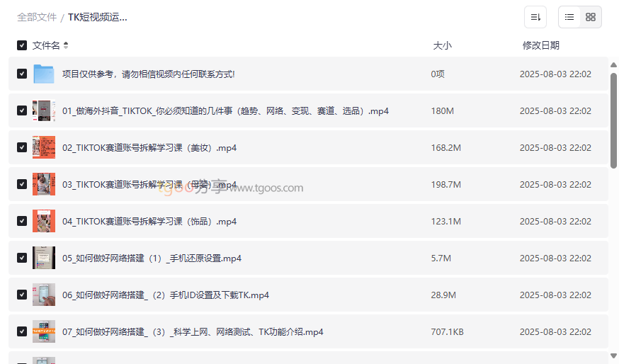
Task: Open 05_如何做好网络搭建 手机还原设置.mp4
Action: coord(152,258)
